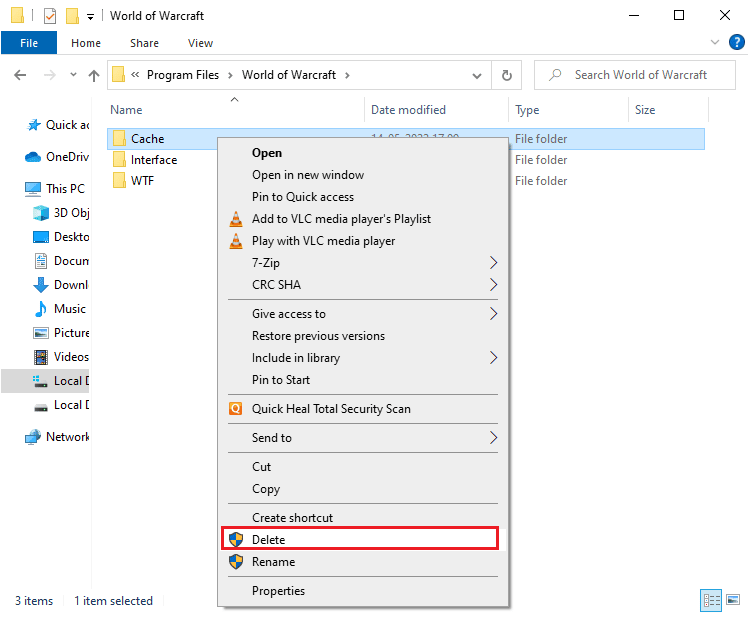This screenshot has width=749, height=644.
Task: Open Network in navigation pane
Action: tap(57, 437)
